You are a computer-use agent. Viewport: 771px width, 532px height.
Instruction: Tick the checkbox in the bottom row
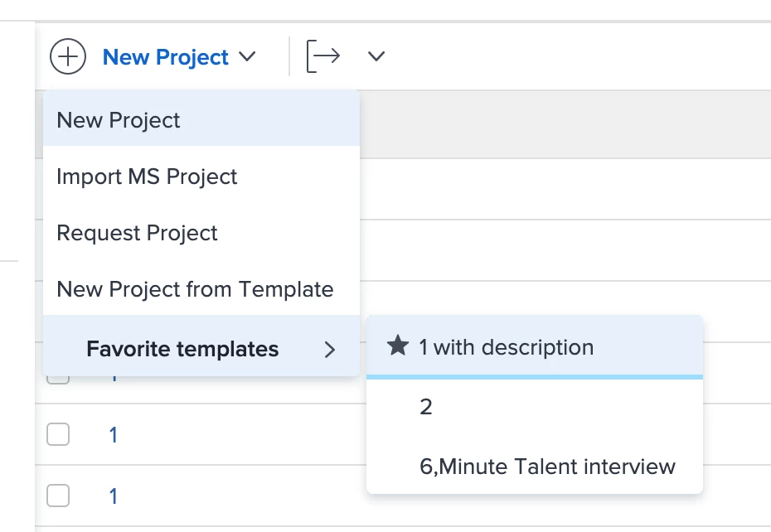pos(58,496)
